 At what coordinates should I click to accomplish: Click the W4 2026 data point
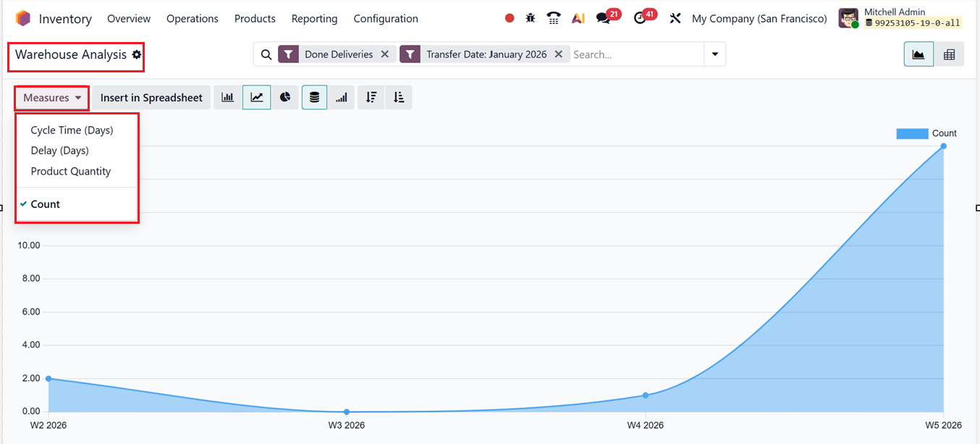click(x=645, y=395)
